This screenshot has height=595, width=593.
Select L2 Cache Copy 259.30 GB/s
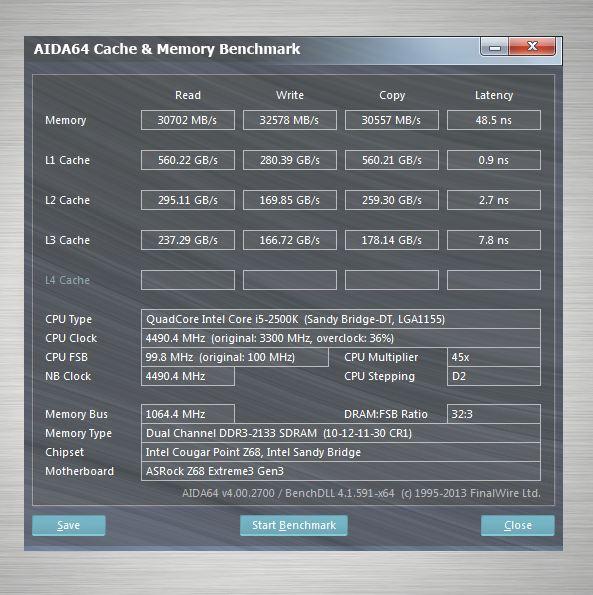(392, 200)
